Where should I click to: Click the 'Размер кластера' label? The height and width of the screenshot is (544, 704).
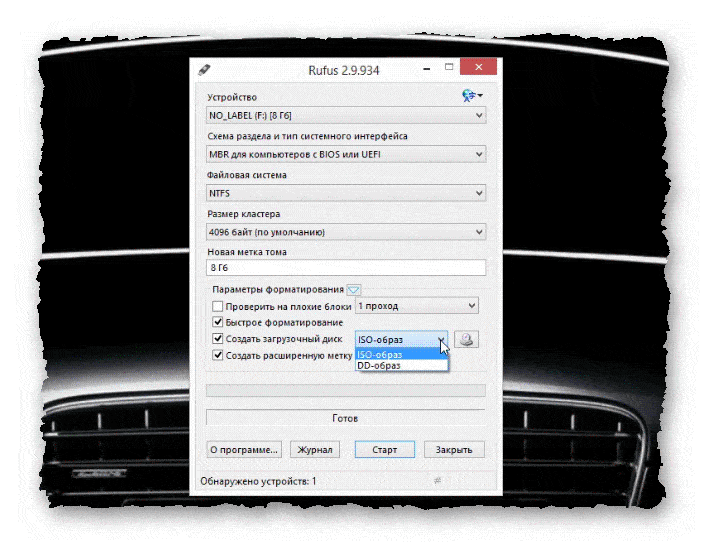(x=243, y=214)
